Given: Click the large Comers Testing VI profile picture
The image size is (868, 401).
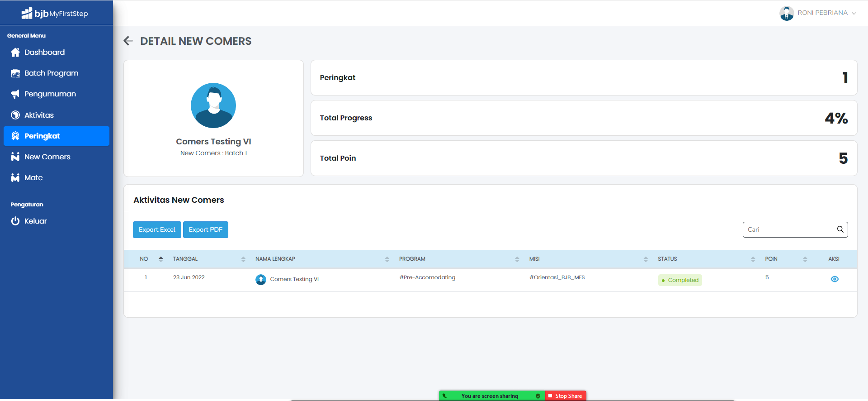Looking at the screenshot, I should point(213,105).
